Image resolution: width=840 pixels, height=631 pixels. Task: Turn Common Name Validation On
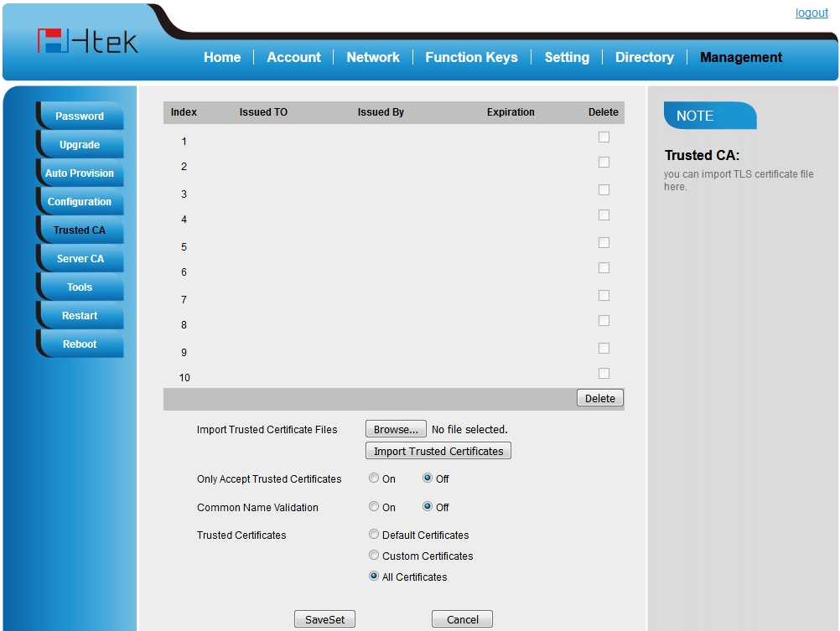pyautogui.click(x=374, y=507)
